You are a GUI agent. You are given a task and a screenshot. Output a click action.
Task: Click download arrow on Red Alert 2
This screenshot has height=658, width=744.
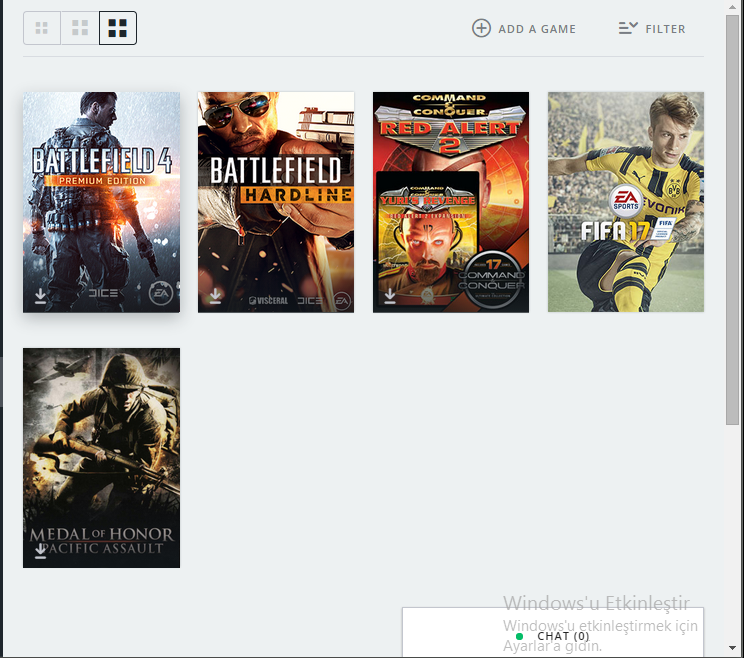click(x=390, y=296)
